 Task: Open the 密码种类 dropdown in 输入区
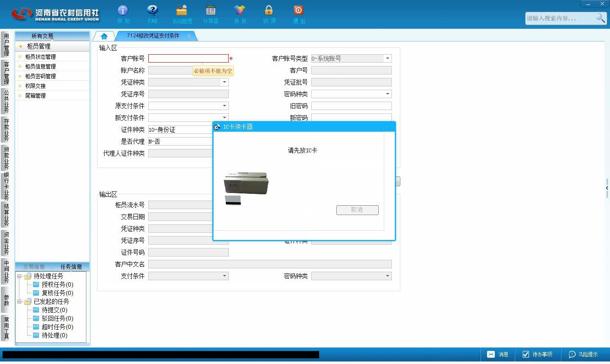click(387, 94)
